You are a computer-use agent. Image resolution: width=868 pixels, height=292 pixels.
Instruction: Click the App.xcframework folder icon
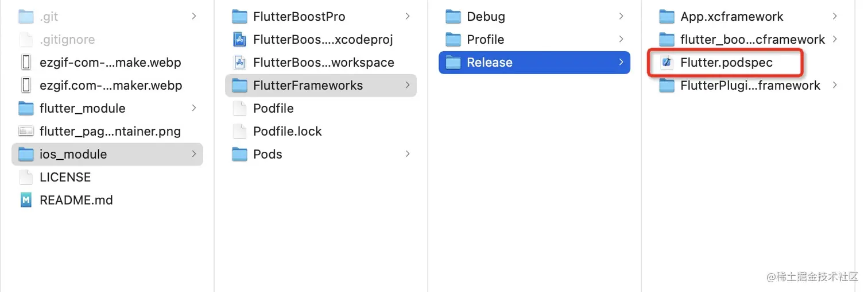point(666,17)
